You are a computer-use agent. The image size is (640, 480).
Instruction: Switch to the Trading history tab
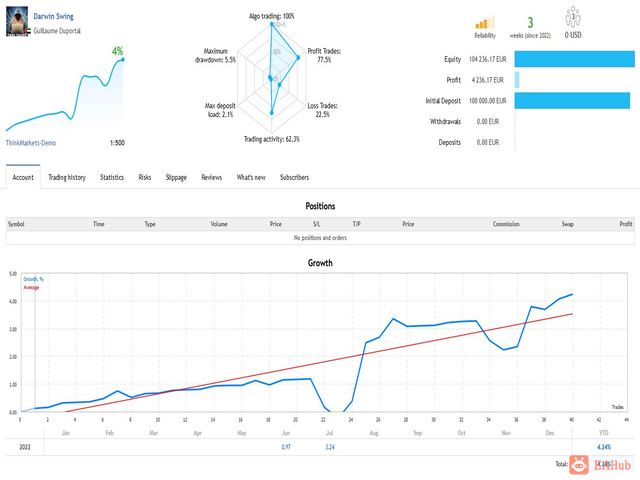point(67,177)
